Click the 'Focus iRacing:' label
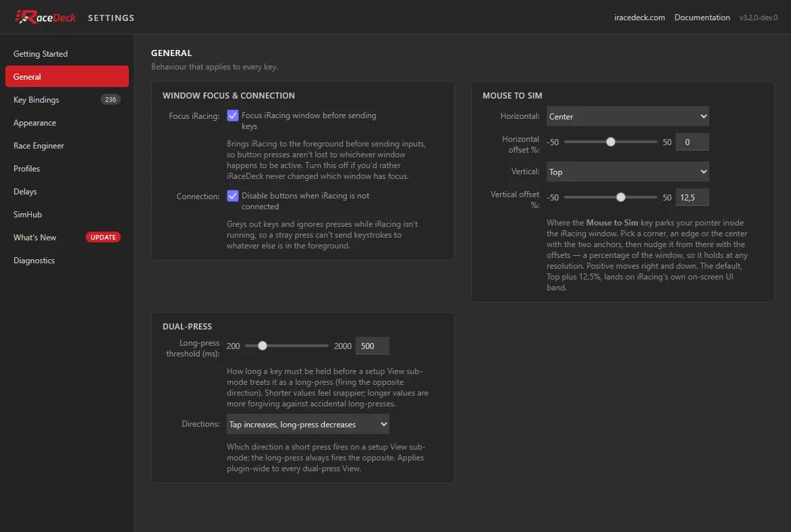This screenshot has height=532, width=791. click(x=194, y=116)
